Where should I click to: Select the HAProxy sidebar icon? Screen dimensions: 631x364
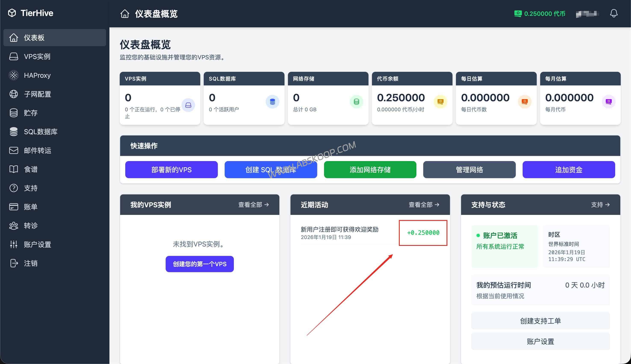tap(14, 75)
